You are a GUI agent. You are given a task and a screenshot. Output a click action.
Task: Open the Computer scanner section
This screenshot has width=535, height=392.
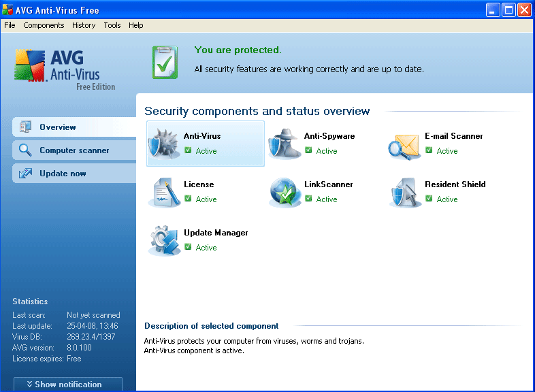[x=74, y=150]
